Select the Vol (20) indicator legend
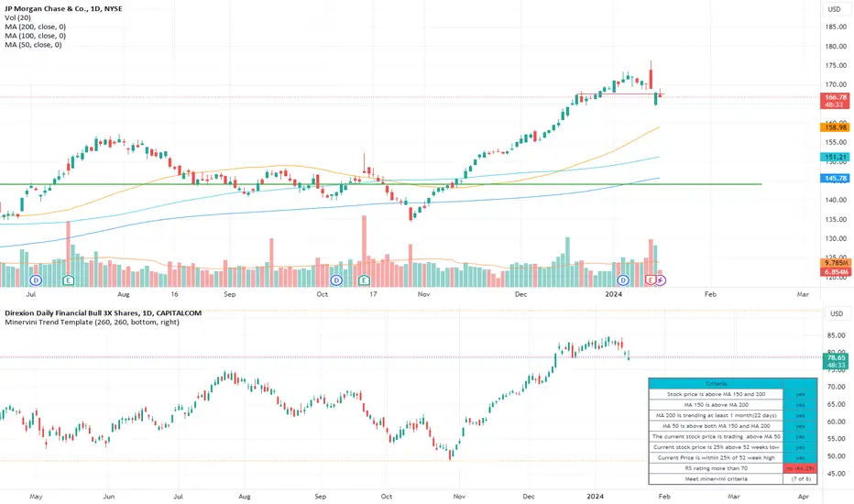 (18, 17)
